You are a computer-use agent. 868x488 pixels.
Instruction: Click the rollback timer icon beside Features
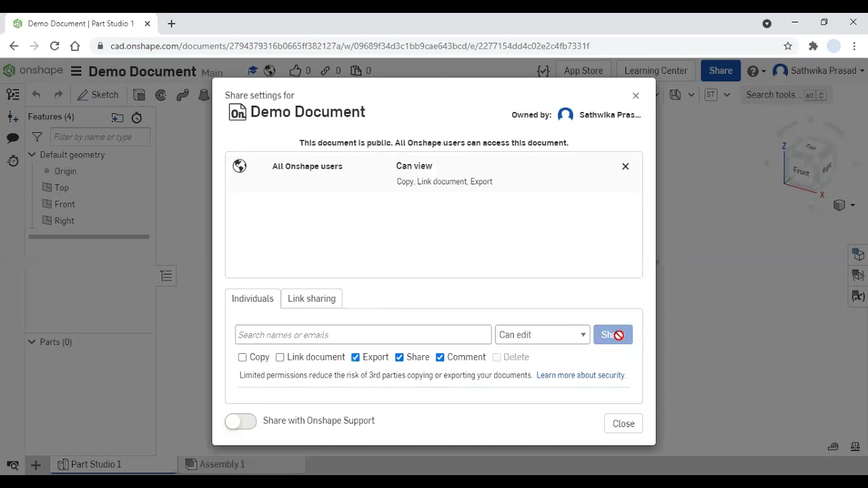136,117
